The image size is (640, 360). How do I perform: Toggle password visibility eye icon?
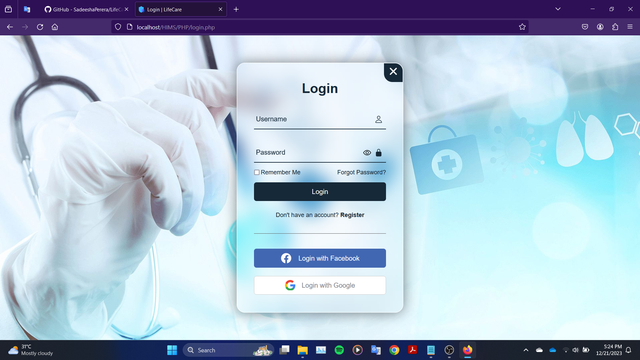coord(367,153)
